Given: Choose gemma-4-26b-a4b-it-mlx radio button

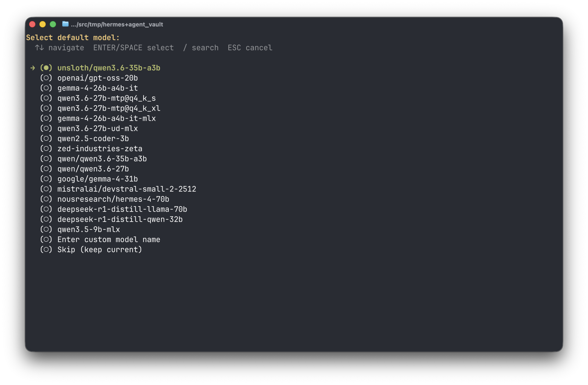Looking at the screenshot, I should coord(46,118).
